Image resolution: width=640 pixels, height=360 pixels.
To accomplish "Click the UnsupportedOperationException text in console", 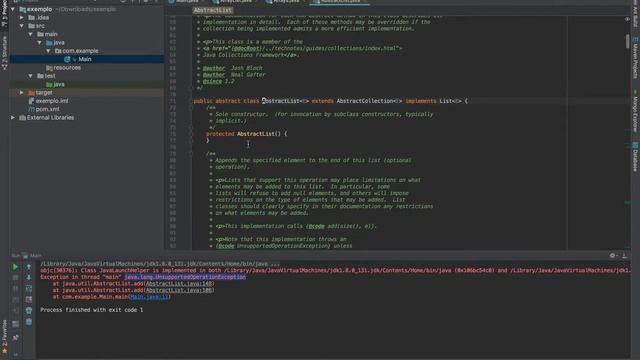I will 185,277.
